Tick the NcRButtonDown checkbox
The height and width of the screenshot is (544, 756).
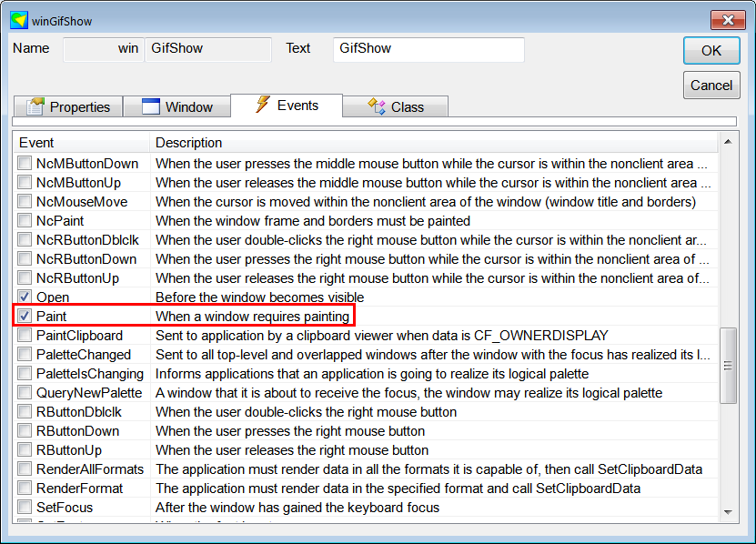25,258
